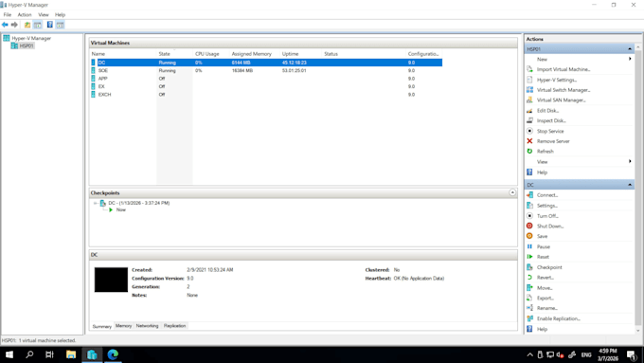The image size is (644, 363).
Task: Click the Pause icon in DC actions
Action: (529, 246)
